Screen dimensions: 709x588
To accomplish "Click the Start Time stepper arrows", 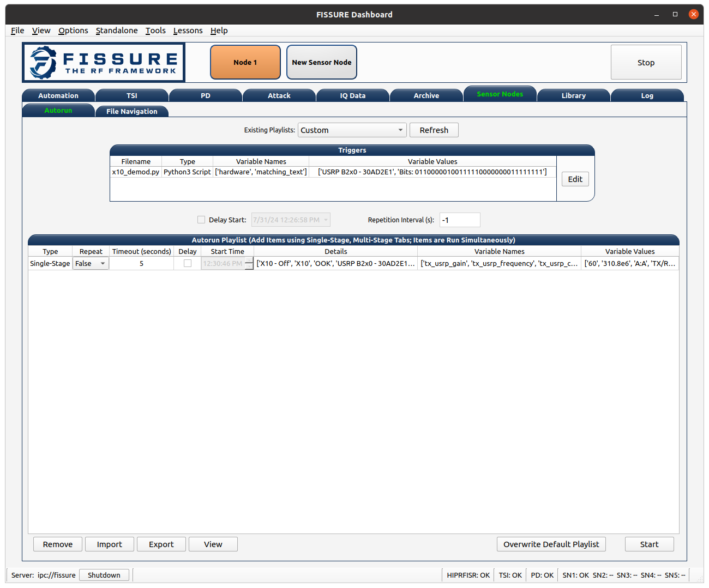I will (249, 264).
